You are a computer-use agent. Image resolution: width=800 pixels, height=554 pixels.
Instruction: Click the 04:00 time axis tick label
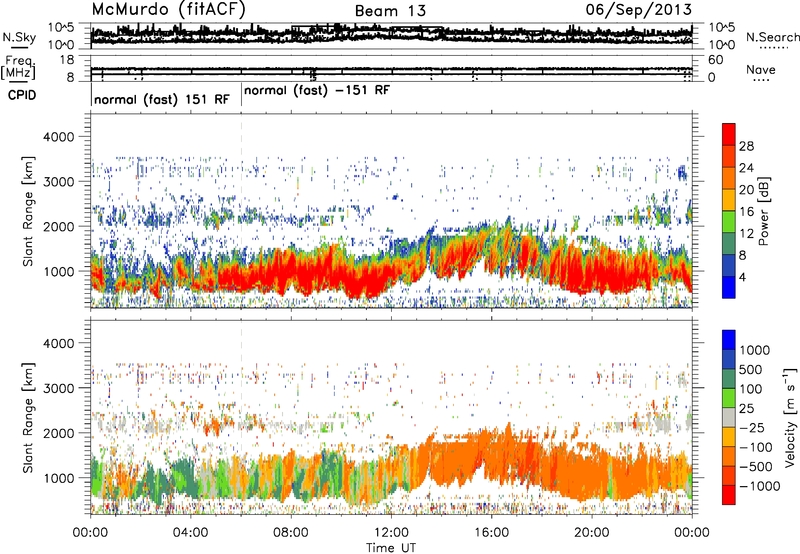click(x=191, y=533)
